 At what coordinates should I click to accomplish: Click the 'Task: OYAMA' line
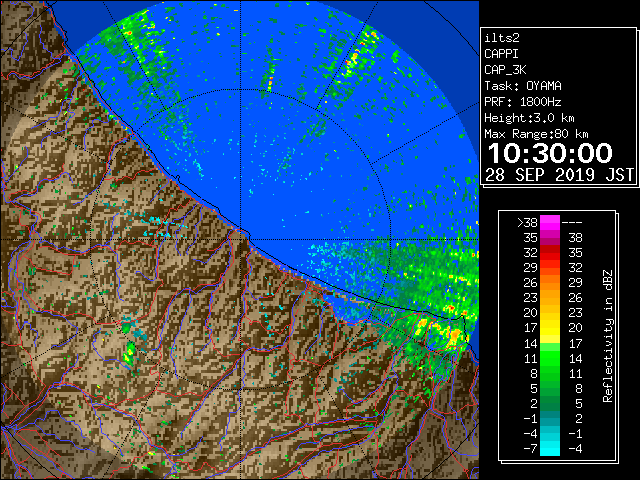click(x=523, y=86)
